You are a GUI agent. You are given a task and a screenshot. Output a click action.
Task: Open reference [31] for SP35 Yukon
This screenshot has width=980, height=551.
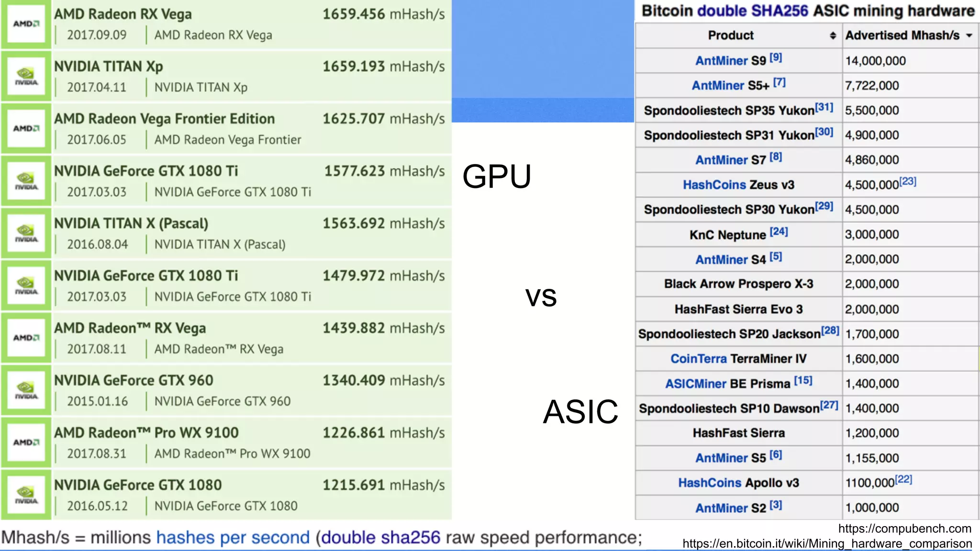(x=824, y=107)
